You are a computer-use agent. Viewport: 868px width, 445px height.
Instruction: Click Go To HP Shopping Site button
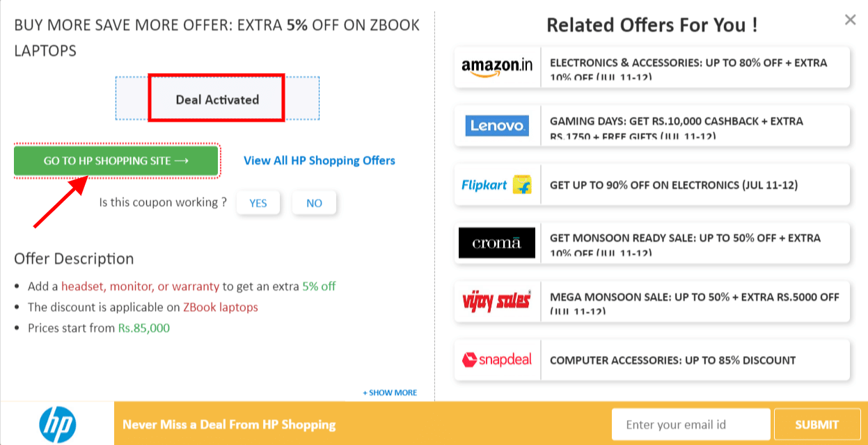pyautogui.click(x=116, y=161)
